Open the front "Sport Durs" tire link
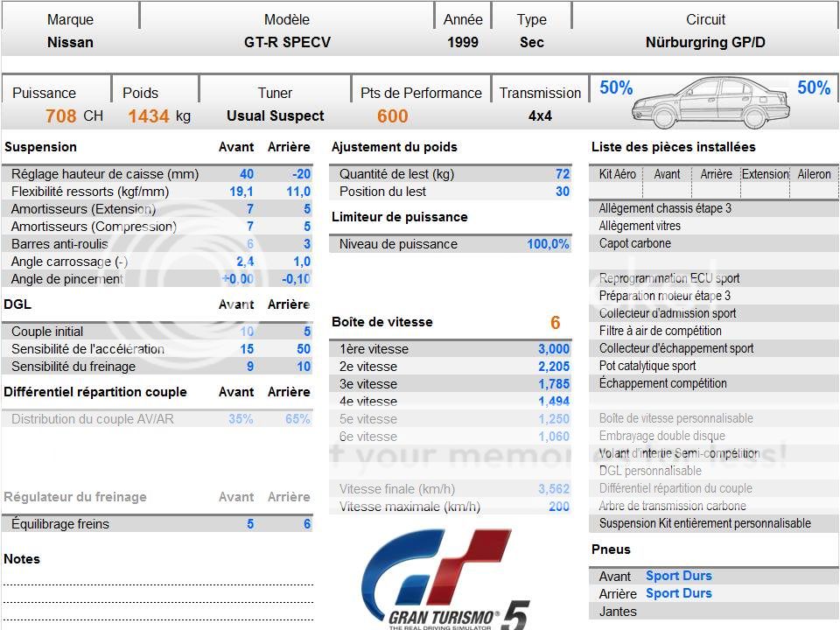 click(678, 576)
